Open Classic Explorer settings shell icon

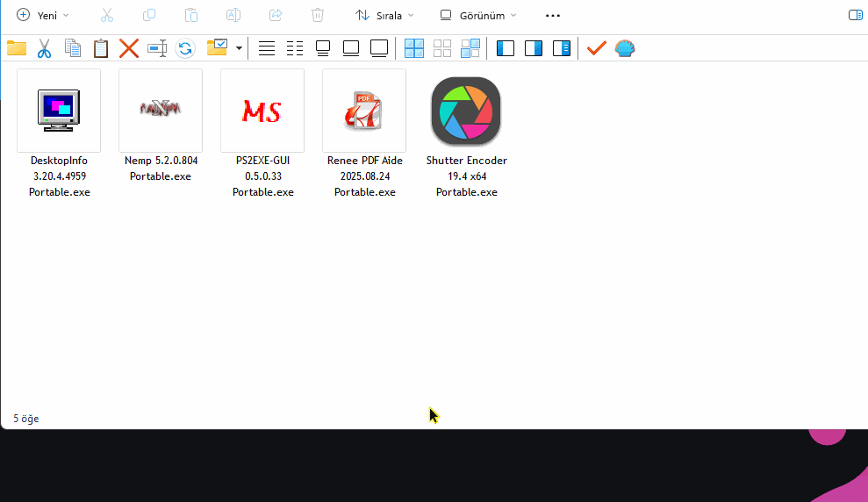coord(625,48)
